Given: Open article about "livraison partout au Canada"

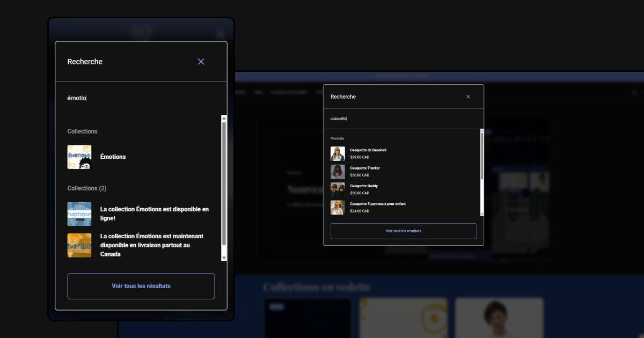Looking at the screenshot, I should (152, 245).
